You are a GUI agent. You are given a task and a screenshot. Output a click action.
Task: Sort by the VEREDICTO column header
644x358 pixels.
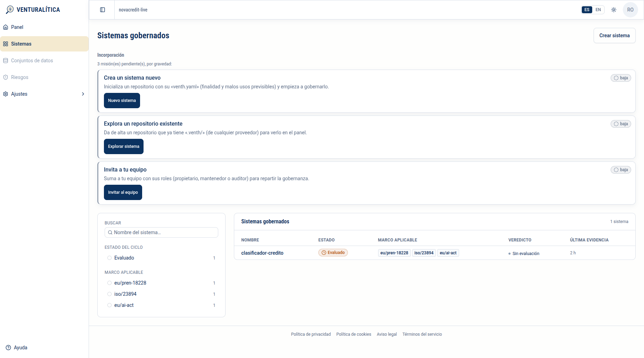[x=520, y=240]
